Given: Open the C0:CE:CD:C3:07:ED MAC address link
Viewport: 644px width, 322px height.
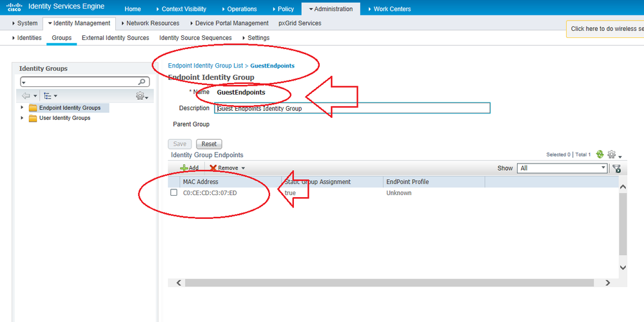Looking at the screenshot, I should pyautogui.click(x=210, y=193).
